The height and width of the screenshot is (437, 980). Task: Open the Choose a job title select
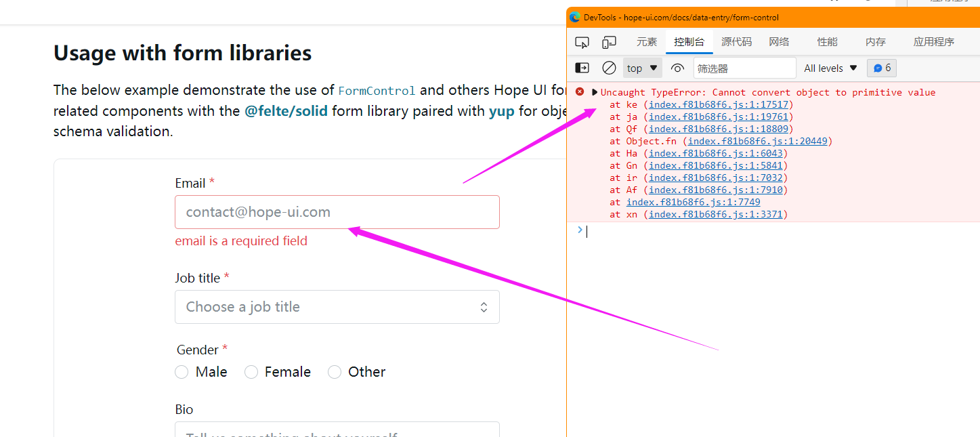337,307
